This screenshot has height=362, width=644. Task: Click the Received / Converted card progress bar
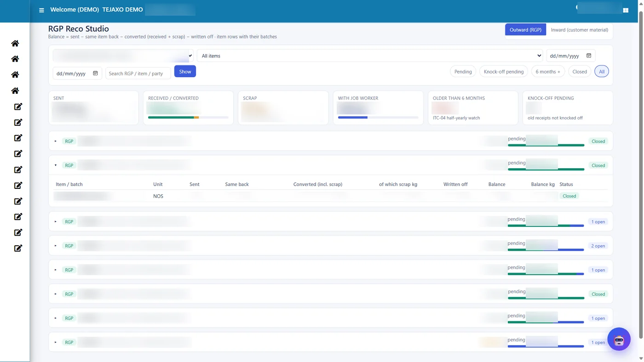(188, 118)
